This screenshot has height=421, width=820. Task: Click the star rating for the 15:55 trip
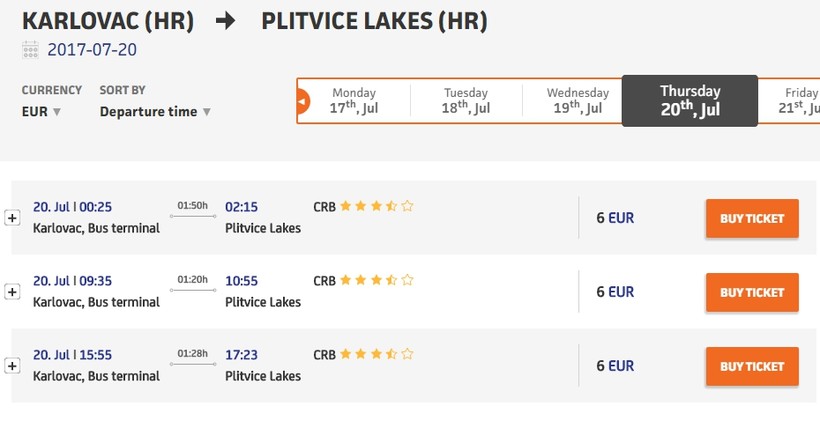[x=377, y=354]
